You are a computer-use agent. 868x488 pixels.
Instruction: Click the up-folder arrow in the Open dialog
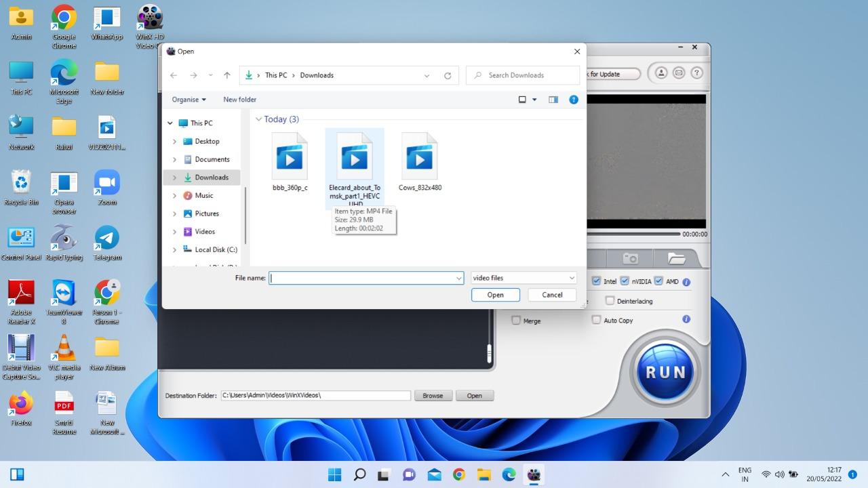[226, 75]
